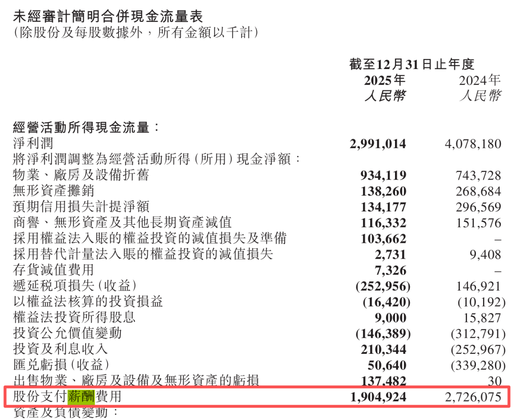Click the label 採用權益法入賬的權益投資的減值損失及準備
The image size is (514, 420).
(150, 238)
